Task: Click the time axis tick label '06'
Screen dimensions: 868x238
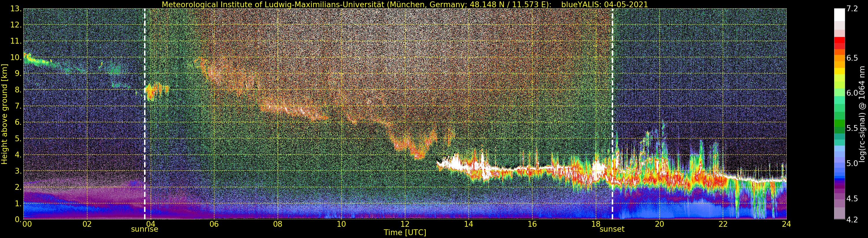Action: 214,224
